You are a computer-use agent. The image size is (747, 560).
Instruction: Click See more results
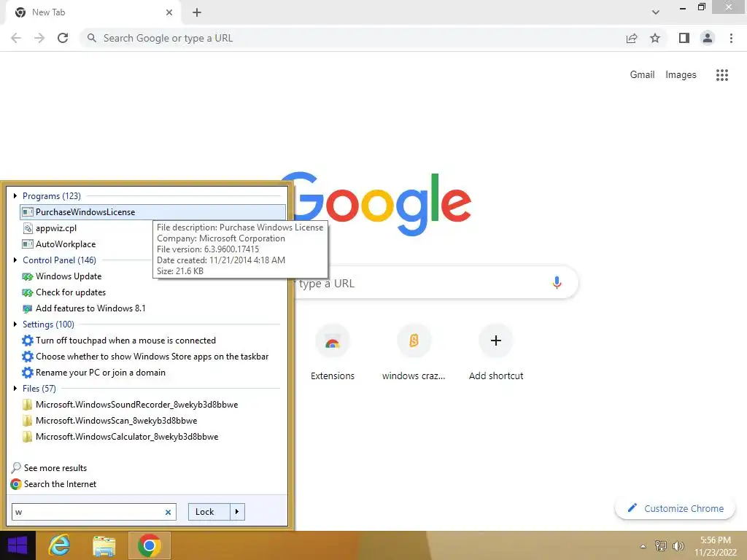[49, 468]
